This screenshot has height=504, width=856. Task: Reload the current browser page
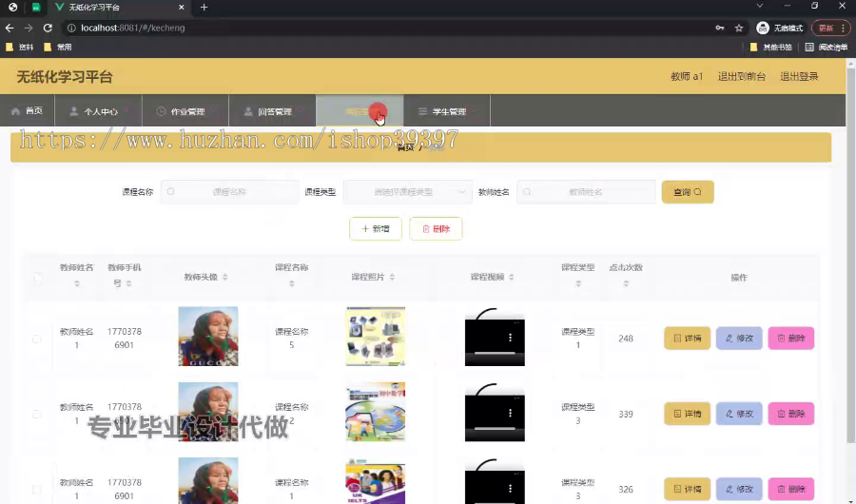48,28
